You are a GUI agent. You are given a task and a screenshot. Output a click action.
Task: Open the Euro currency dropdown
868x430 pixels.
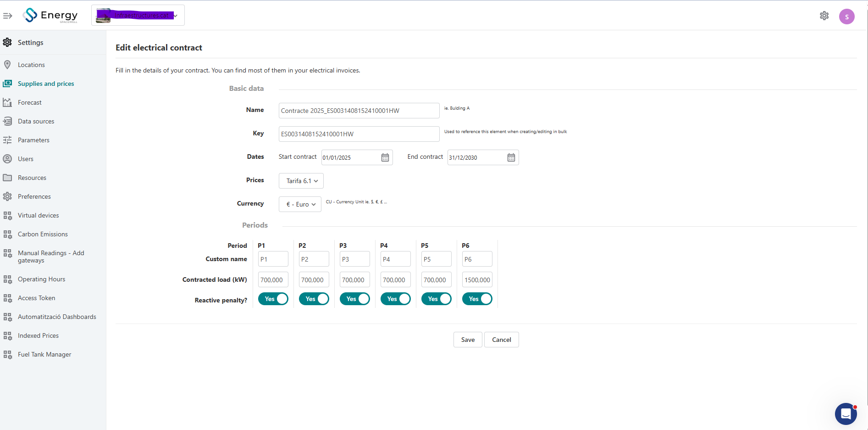[300, 204]
